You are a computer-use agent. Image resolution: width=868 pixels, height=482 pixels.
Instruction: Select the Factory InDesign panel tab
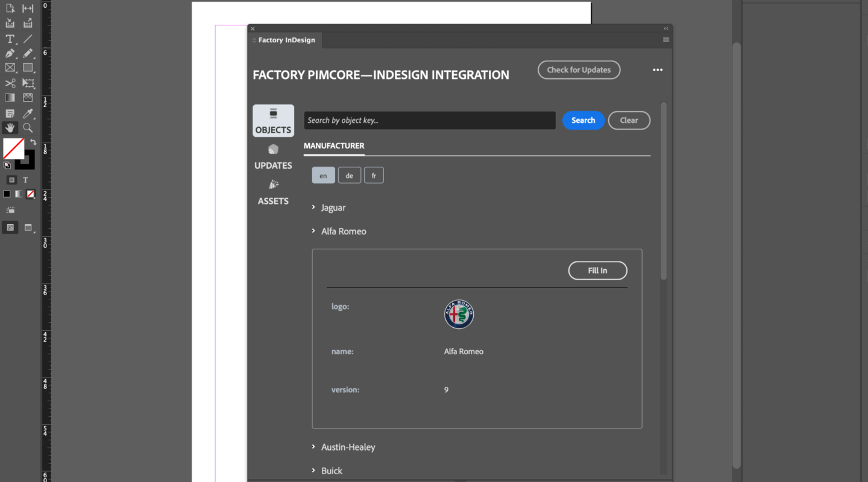(x=286, y=40)
